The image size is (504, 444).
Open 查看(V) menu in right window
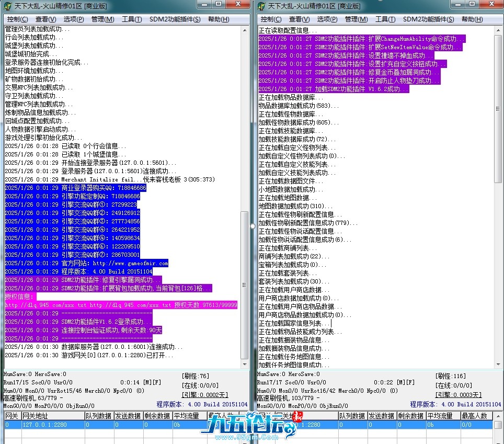click(x=299, y=19)
